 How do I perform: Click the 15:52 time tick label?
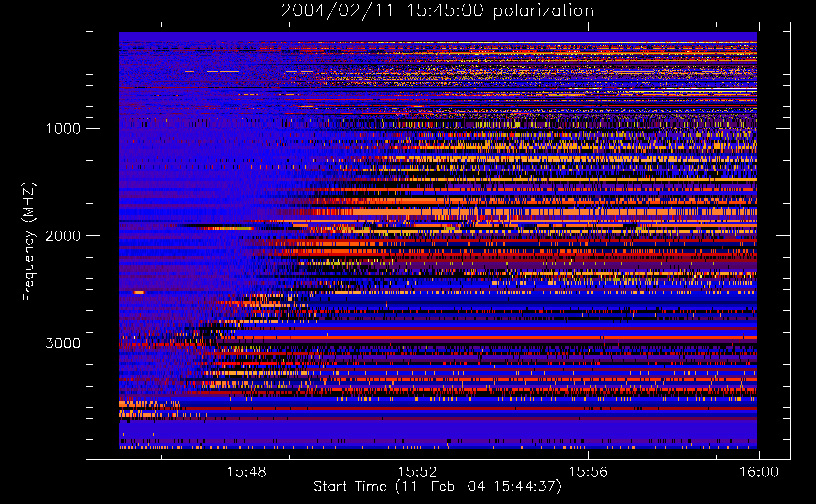[x=417, y=472]
